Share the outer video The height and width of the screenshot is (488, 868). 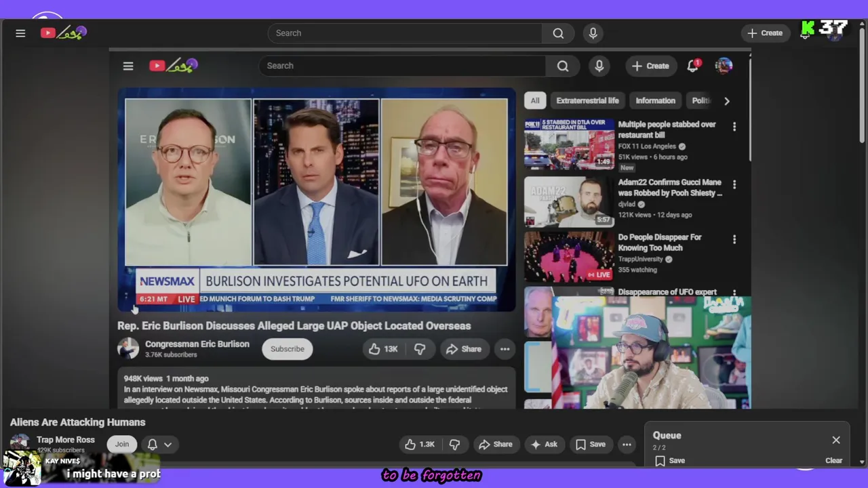point(496,445)
